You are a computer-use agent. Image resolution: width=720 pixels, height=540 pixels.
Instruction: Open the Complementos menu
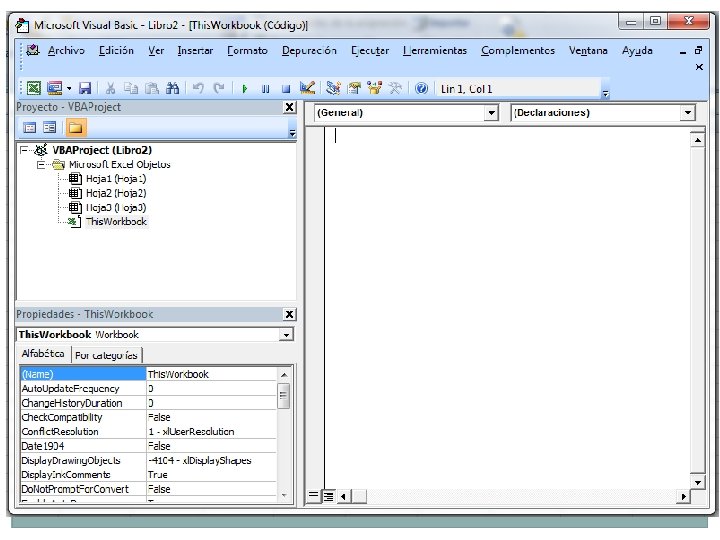coord(518,51)
